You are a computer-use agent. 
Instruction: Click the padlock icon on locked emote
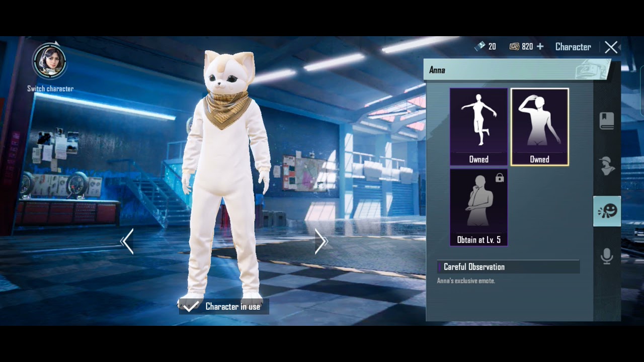pos(500,177)
